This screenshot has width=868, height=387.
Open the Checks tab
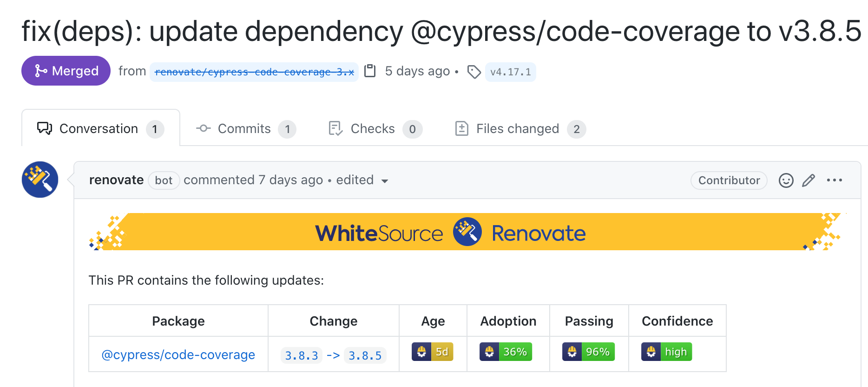[x=375, y=129]
